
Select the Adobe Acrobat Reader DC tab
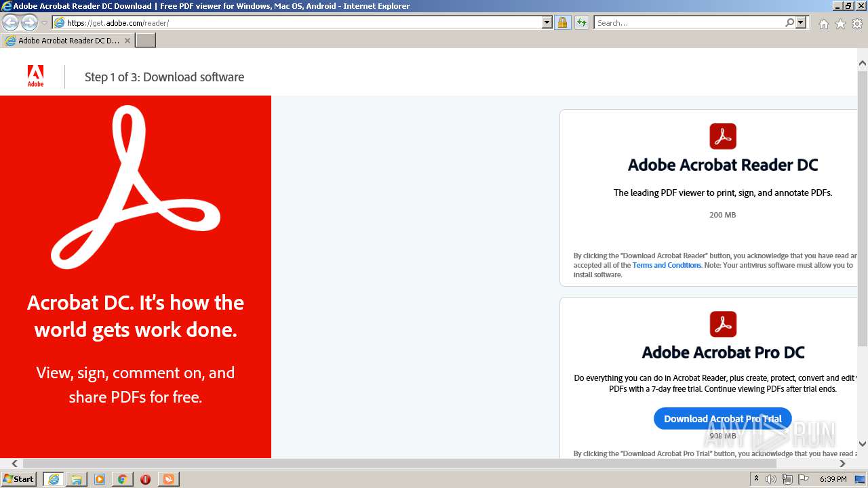68,41
